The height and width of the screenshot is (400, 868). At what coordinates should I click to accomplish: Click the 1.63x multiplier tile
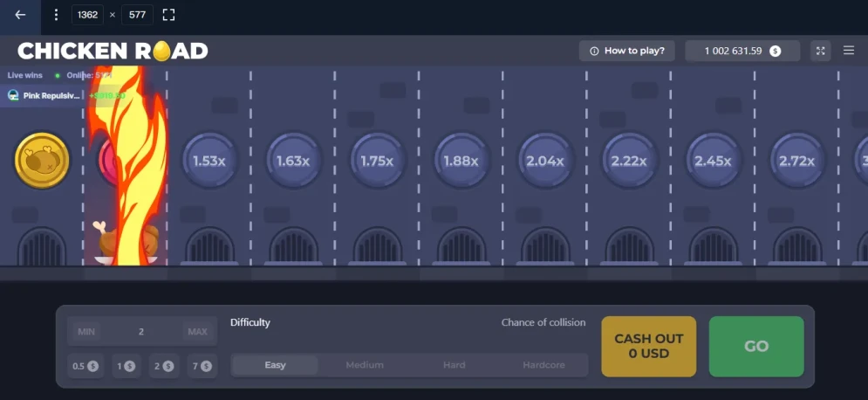click(x=293, y=161)
